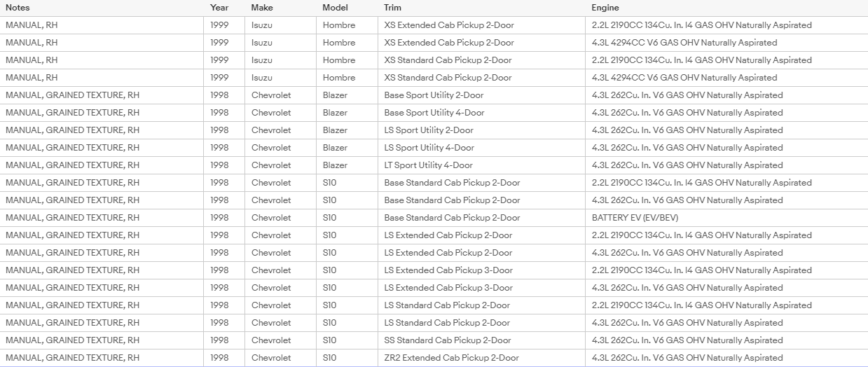Click the LT Sport Utility 4-Door trim cell
Image resolution: width=868 pixels, height=367 pixels.
(481, 165)
